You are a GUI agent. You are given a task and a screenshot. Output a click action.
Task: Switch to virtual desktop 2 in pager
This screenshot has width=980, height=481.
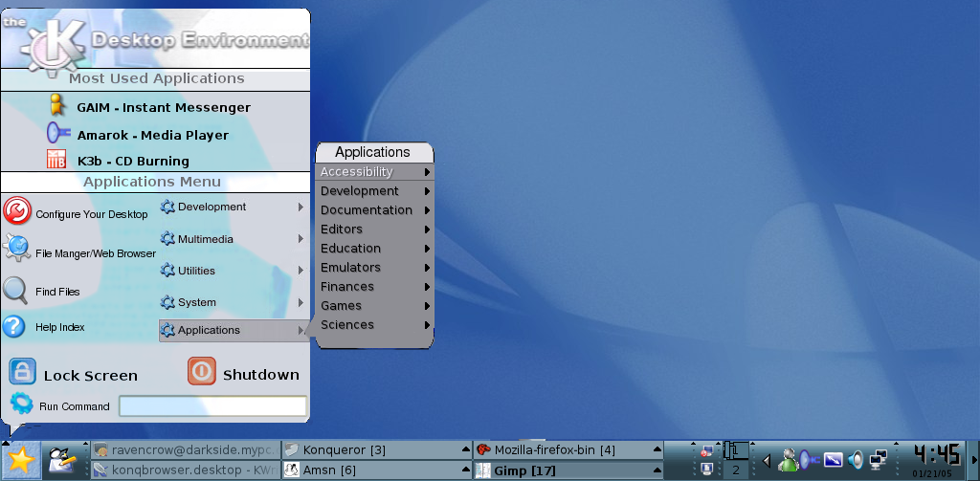(736, 470)
